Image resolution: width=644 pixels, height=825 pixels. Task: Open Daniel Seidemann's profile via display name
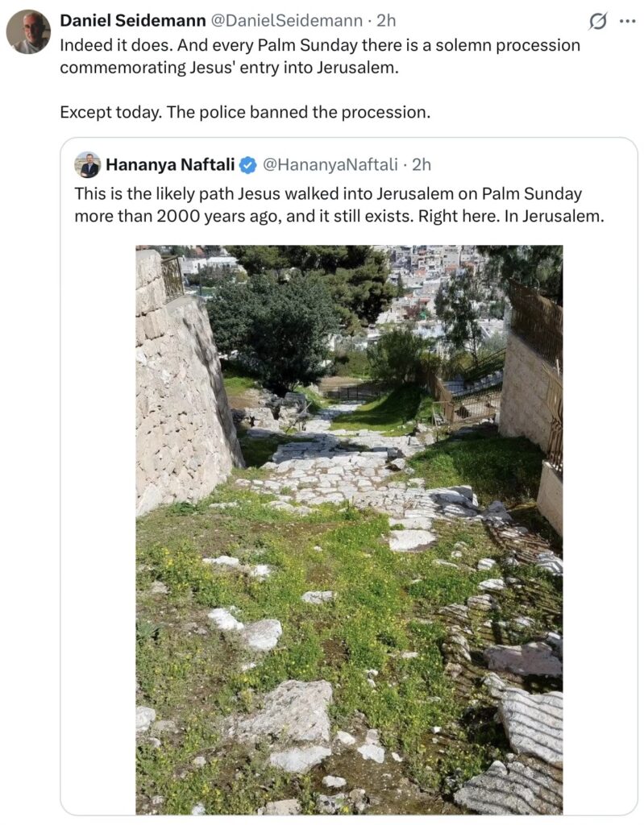(132, 20)
